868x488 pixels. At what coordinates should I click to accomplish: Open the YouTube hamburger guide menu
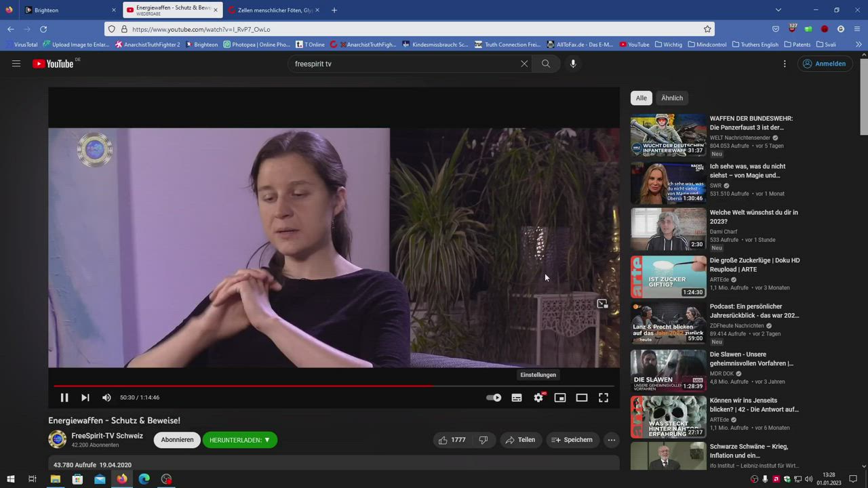coord(16,64)
